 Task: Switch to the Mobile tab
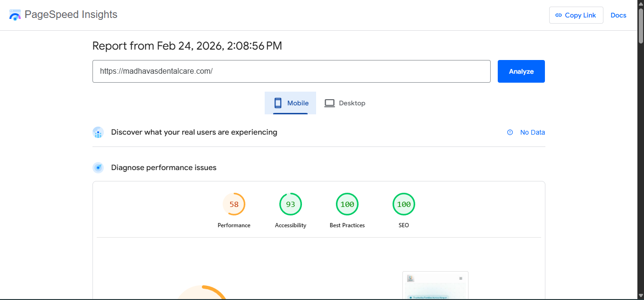click(291, 103)
